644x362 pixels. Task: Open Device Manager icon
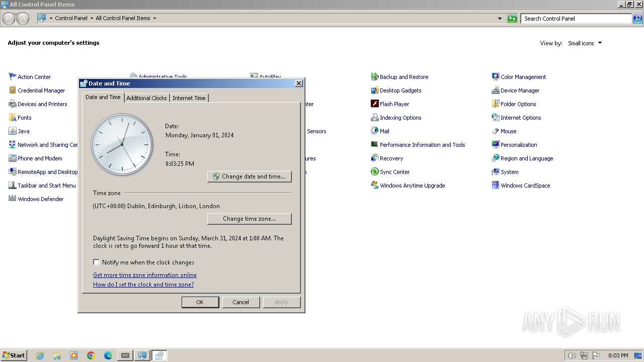[x=496, y=90]
